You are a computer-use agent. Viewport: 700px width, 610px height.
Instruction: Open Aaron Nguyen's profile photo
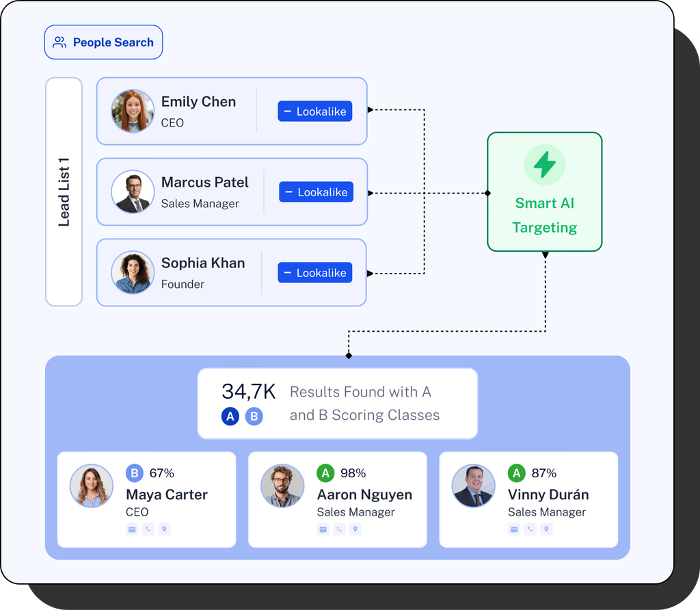pyautogui.click(x=282, y=486)
